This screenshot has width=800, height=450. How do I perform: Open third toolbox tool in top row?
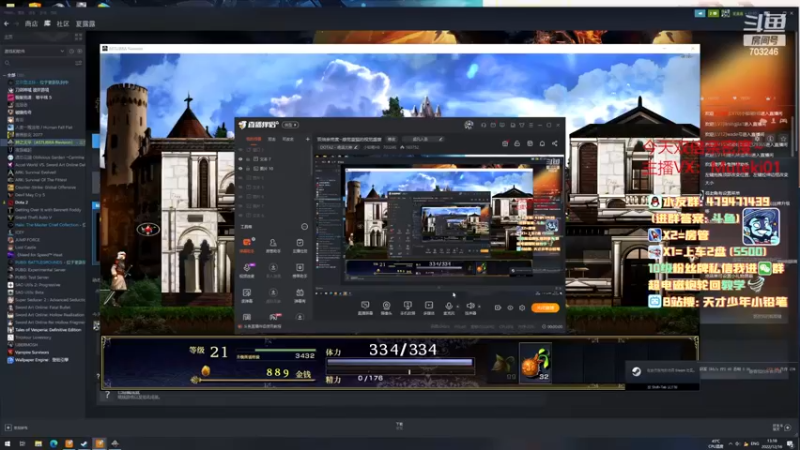299,245
